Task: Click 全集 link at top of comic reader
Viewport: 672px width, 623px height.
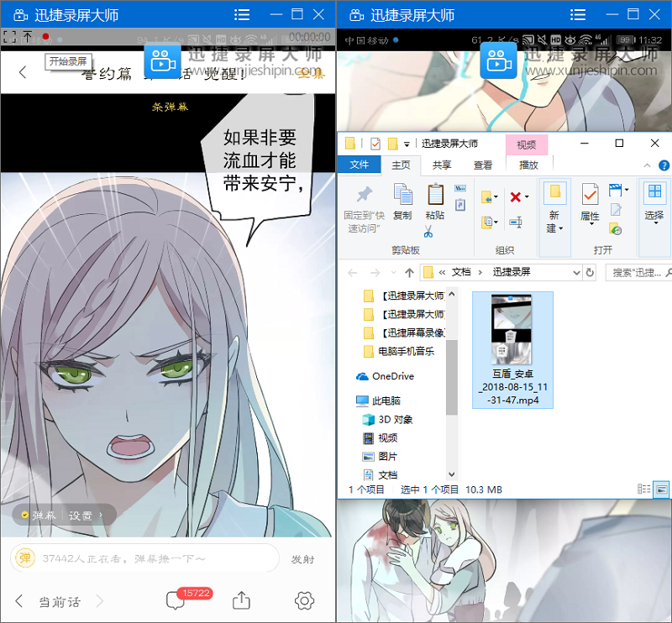Action: 311,73
